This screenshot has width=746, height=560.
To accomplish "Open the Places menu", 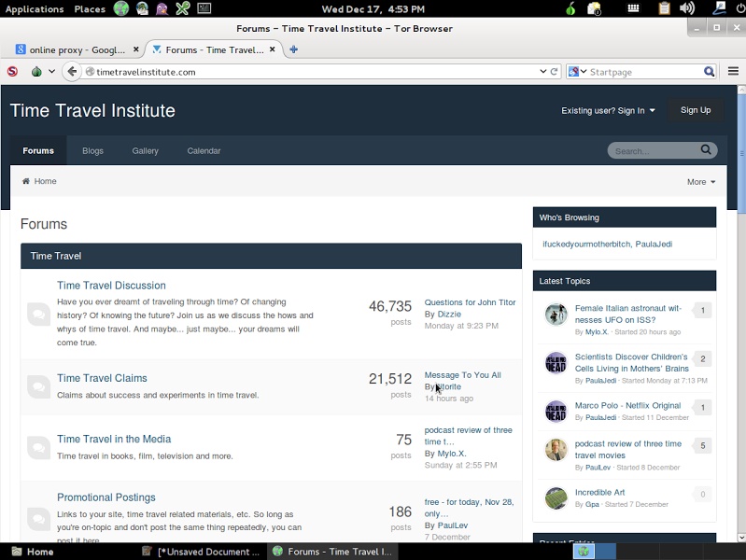I will (x=90, y=8).
